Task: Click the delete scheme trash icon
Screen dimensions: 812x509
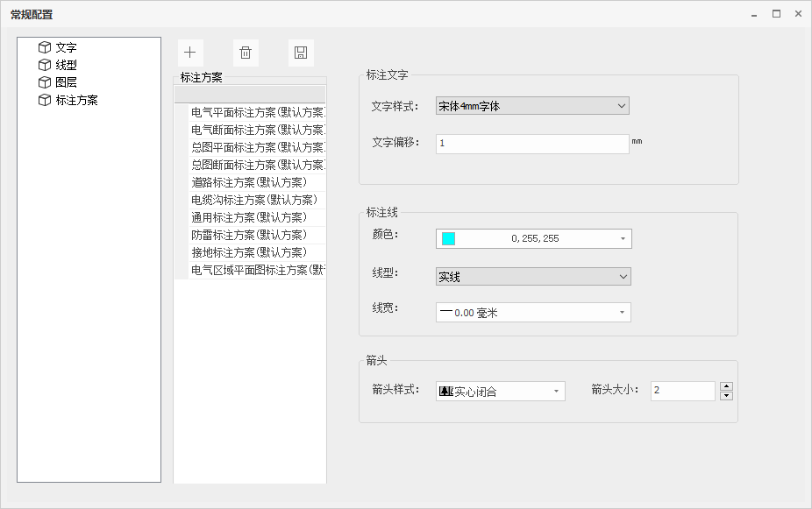Action: tap(246, 53)
